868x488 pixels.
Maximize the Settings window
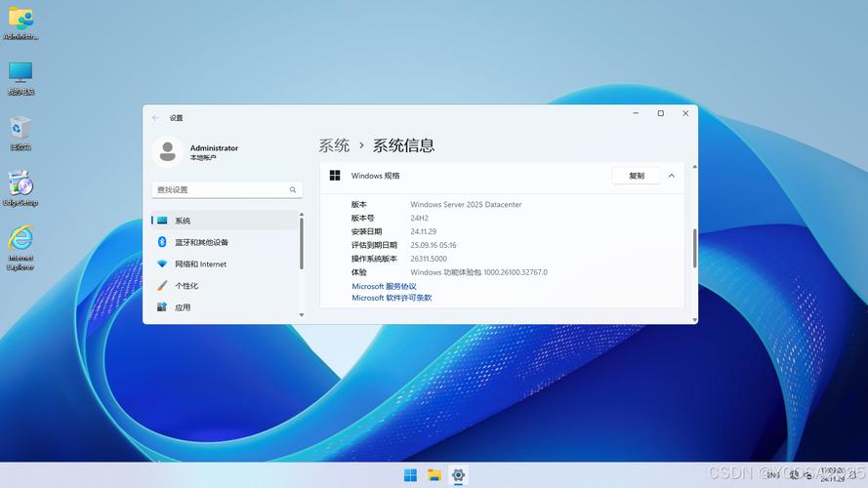click(x=660, y=113)
